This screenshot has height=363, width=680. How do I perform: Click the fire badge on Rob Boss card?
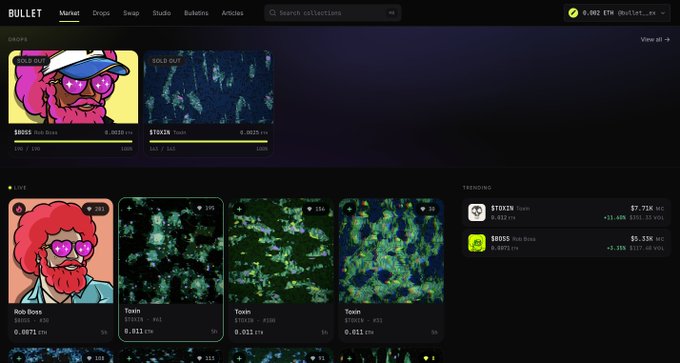tap(19, 209)
